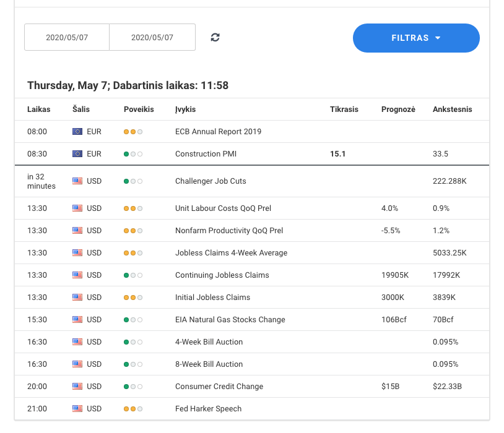
Task: Expand the FILTRAS dropdown
Action: [x=415, y=38]
